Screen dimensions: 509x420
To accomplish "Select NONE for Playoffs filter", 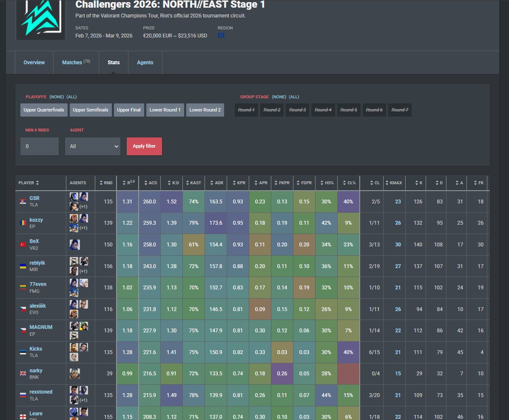I will (57, 97).
